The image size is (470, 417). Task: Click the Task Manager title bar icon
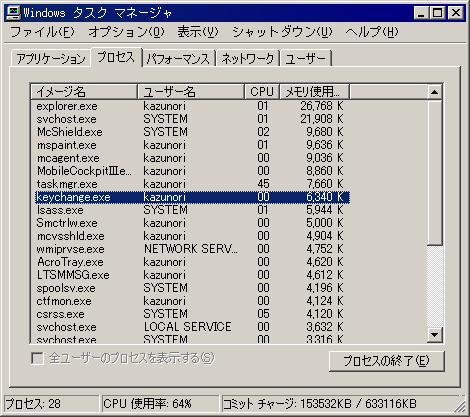point(13,13)
